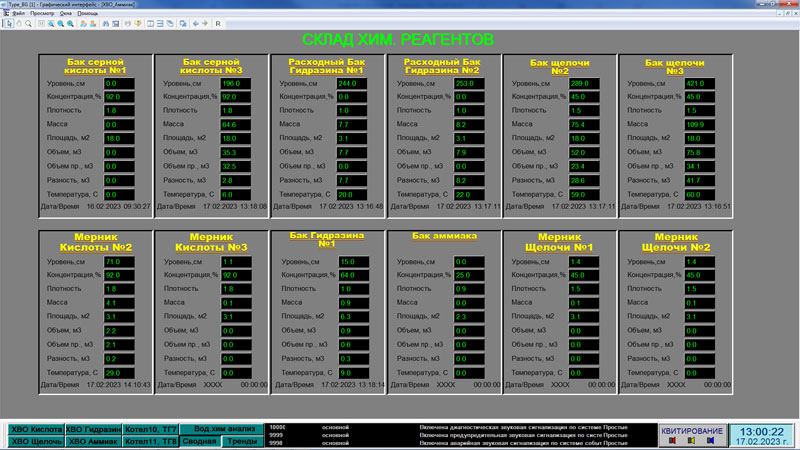Select alarm row 9998 in event list
The width and height of the screenshot is (800, 450).
(462, 443)
